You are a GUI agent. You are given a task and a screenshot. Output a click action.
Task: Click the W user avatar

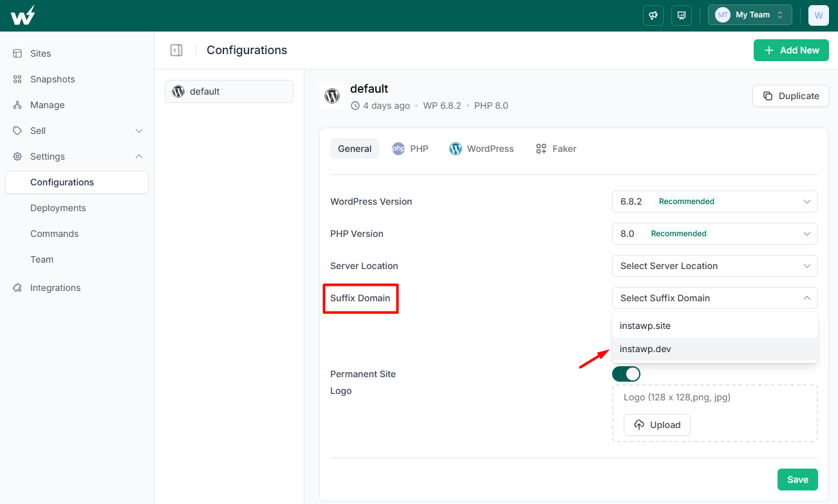pos(819,15)
